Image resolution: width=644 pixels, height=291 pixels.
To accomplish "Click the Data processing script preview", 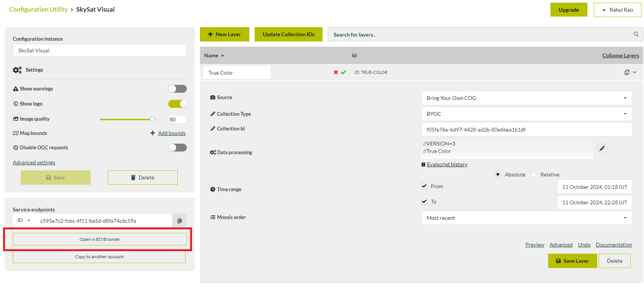I will point(507,149).
